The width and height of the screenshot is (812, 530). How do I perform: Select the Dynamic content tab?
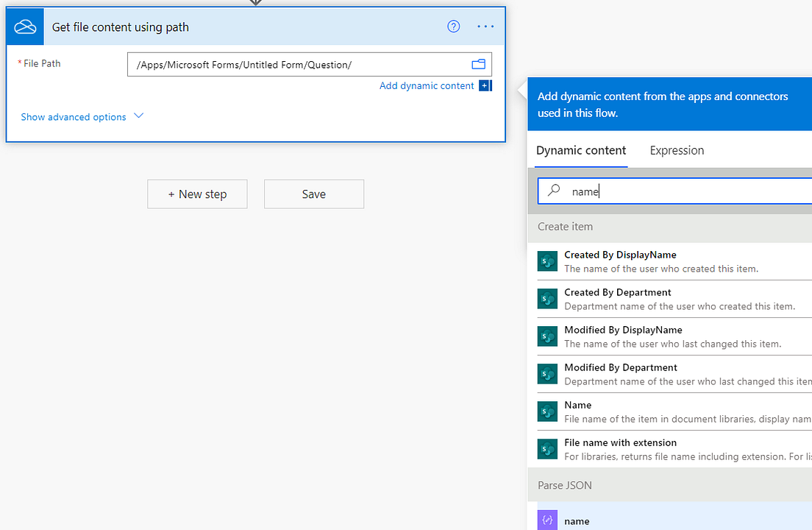pos(580,150)
